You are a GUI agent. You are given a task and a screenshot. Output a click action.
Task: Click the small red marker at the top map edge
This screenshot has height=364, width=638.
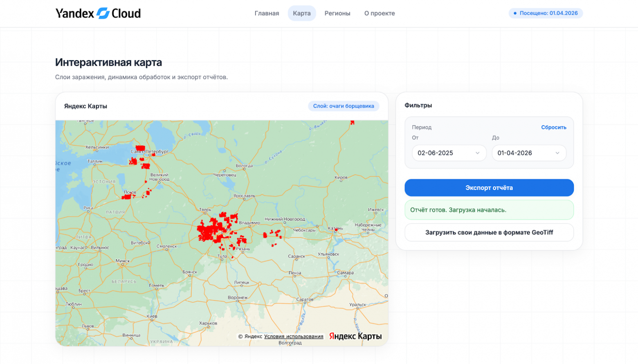[x=352, y=122]
